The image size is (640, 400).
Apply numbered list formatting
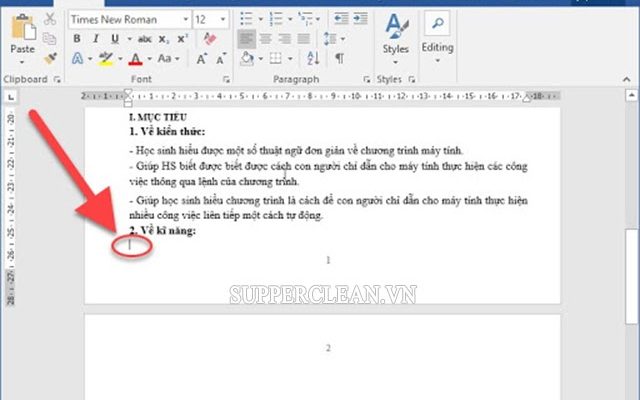pyautogui.click(x=276, y=18)
